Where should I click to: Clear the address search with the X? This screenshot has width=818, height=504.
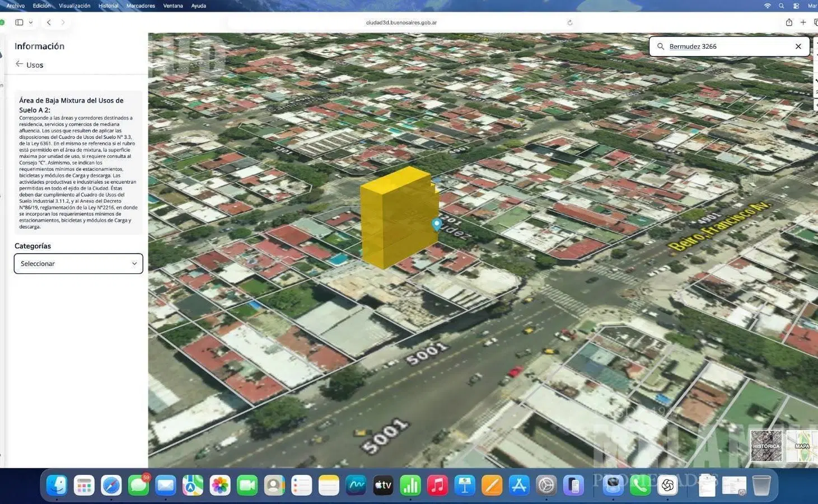pos(798,46)
